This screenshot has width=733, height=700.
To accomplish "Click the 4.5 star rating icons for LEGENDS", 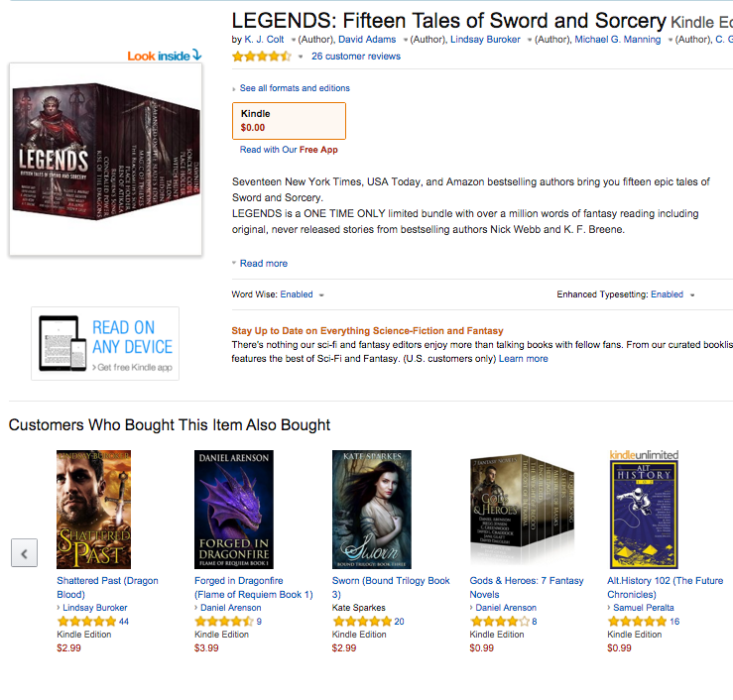I will (x=262, y=57).
